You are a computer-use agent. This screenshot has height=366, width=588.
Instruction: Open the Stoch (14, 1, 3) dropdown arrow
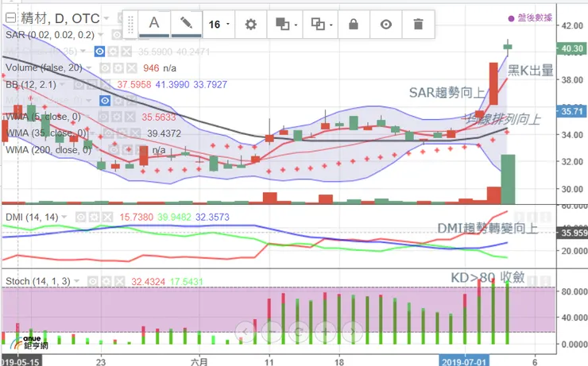click(76, 281)
